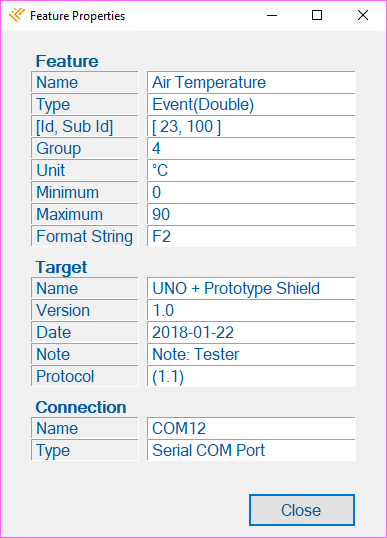Select the Note: Tester field
This screenshot has width=387, height=538.
coord(251,354)
